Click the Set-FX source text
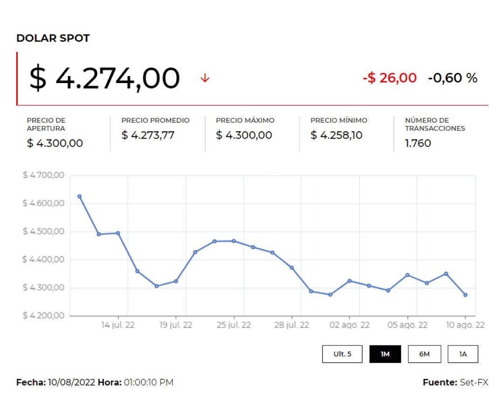The width and height of the screenshot is (504, 420). coord(474,383)
